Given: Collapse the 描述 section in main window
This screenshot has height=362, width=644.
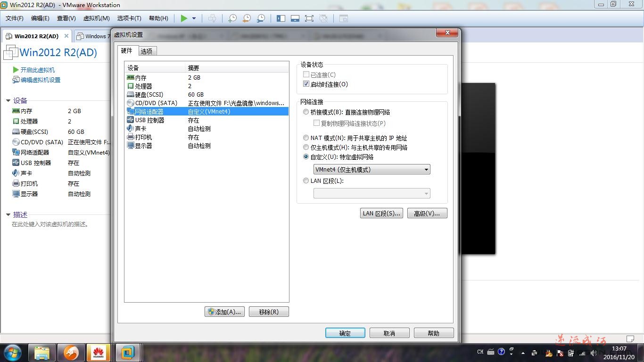Looking at the screenshot, I should [8, 214].
